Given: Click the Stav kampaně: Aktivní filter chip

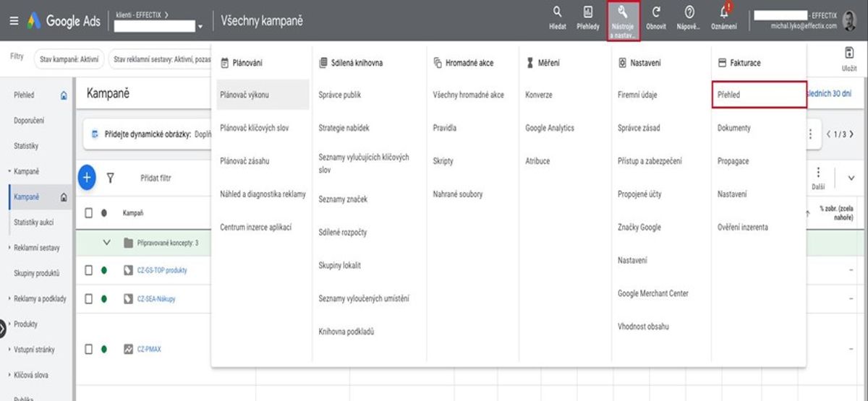Looking at the screenshot, I should [69, 59].
